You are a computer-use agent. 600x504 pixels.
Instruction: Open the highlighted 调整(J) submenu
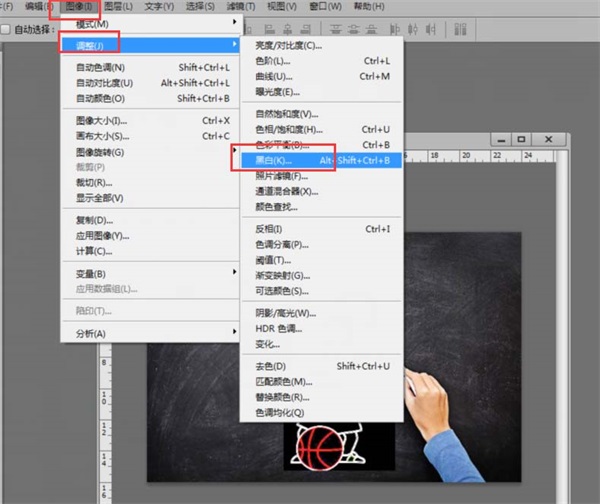pyautogui.click(x=151, y=45)
